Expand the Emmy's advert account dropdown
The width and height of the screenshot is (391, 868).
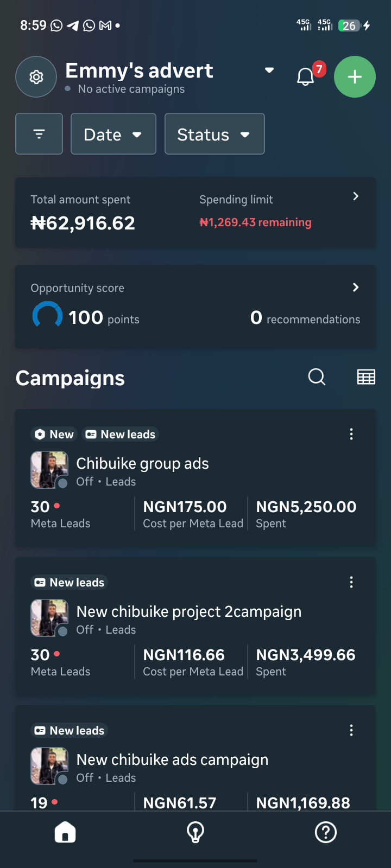click(269, 71)
